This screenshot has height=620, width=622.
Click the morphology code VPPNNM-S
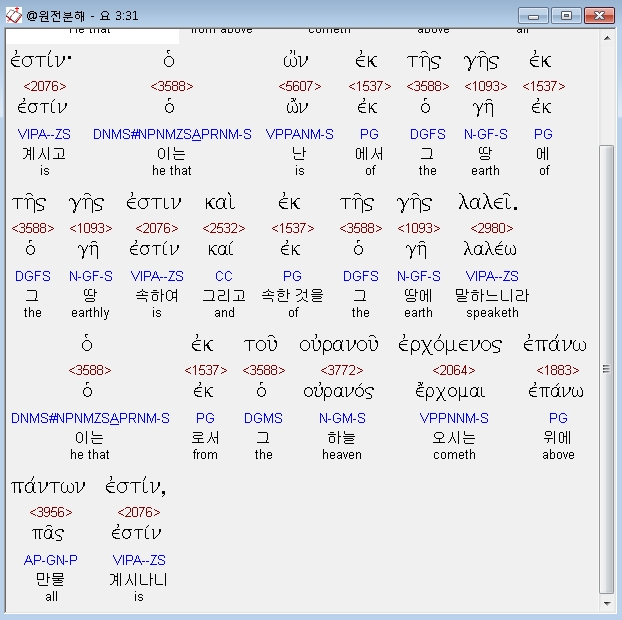(x=454, y=418)
